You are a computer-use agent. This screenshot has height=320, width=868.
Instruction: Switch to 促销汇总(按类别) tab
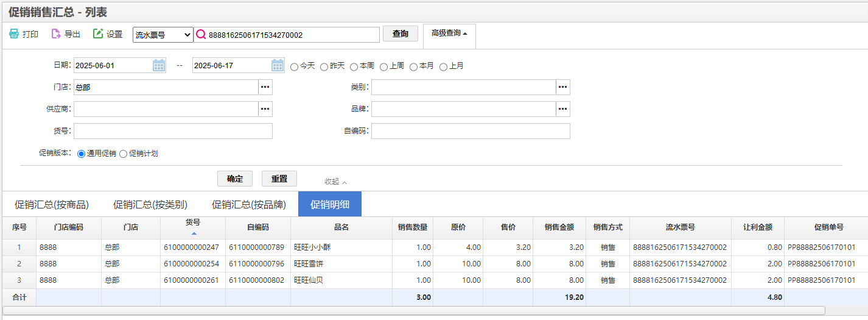(150, 205)
